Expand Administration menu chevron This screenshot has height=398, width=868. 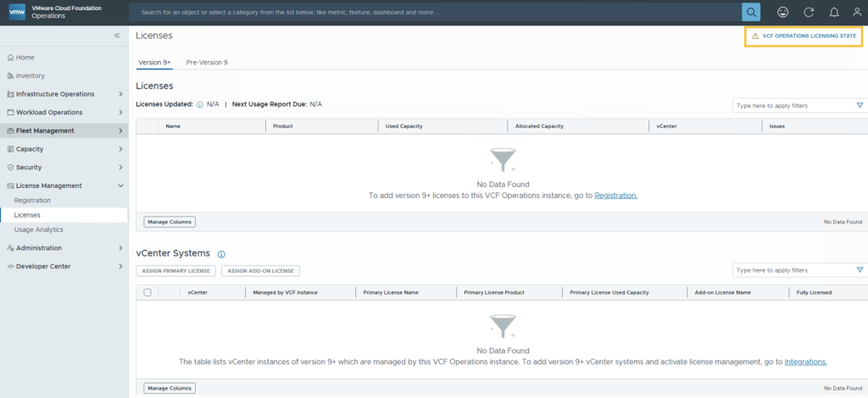point(120,248)
